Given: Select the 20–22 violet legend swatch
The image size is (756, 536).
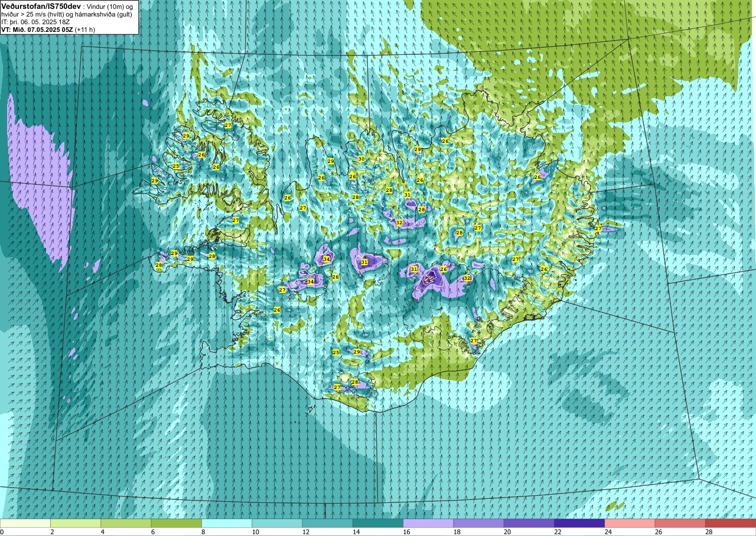Looking at the screenshot, I should pos(529,523).
